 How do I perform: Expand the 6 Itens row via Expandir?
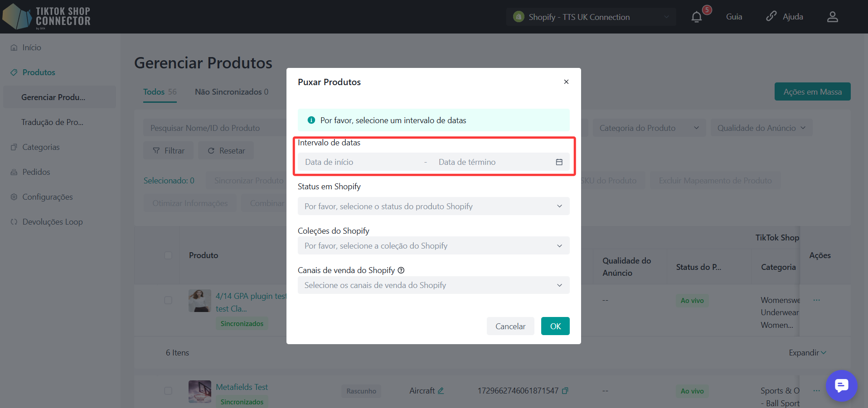(x=807, y=353)
